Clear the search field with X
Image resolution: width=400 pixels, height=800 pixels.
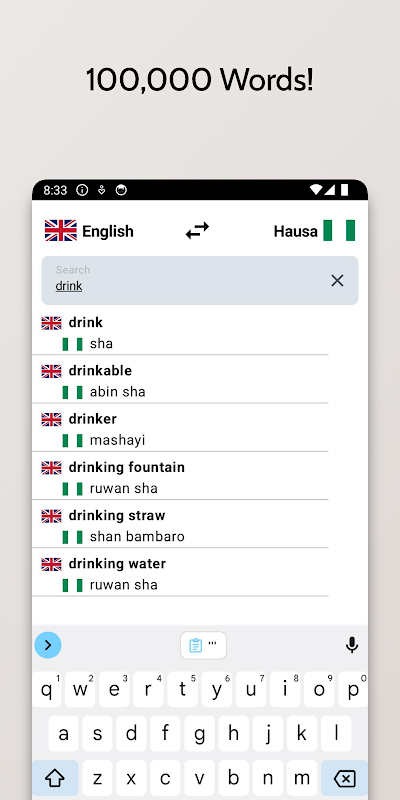click(x=337, y=281)
